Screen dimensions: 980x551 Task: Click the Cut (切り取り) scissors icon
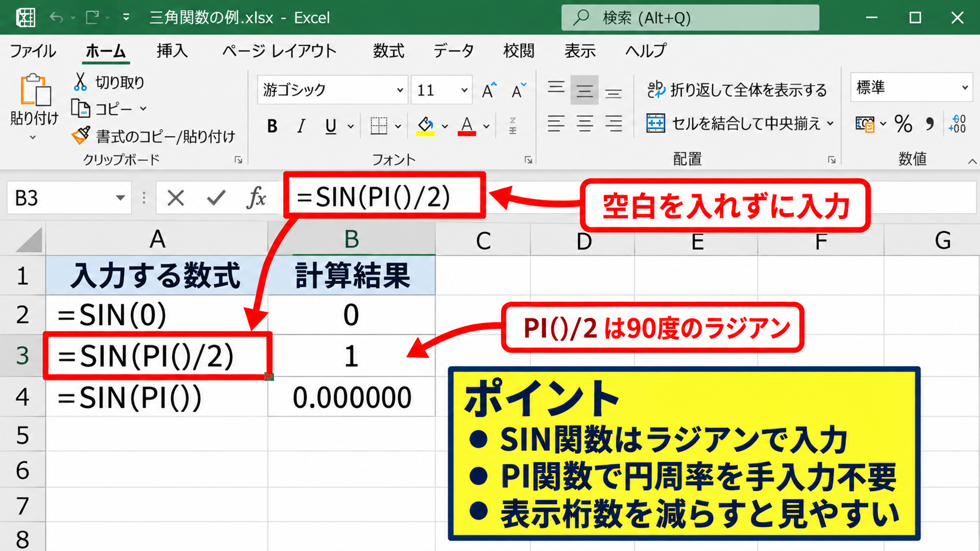coord(80,81)
